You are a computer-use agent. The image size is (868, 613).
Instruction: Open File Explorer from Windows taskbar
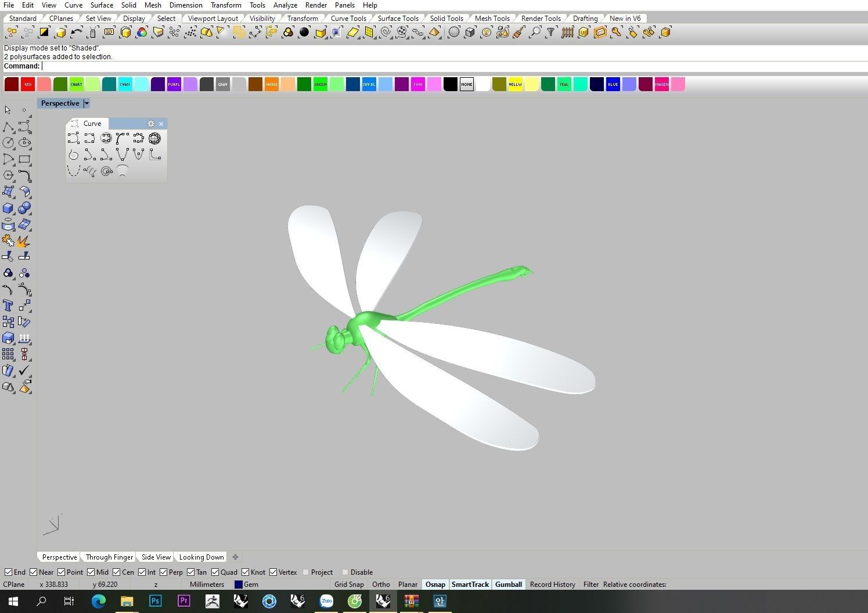(x=127, y=601)
